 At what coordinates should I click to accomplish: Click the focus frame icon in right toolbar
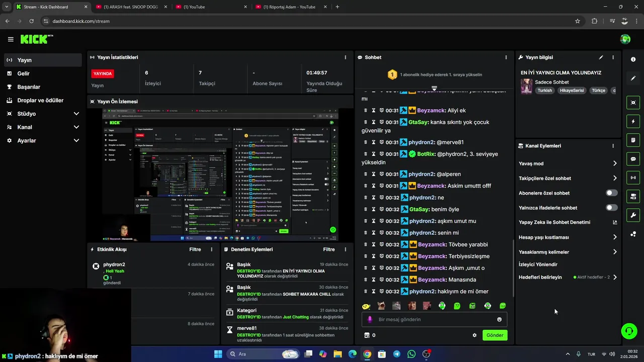pyautogui.click(x=633, y=103)
